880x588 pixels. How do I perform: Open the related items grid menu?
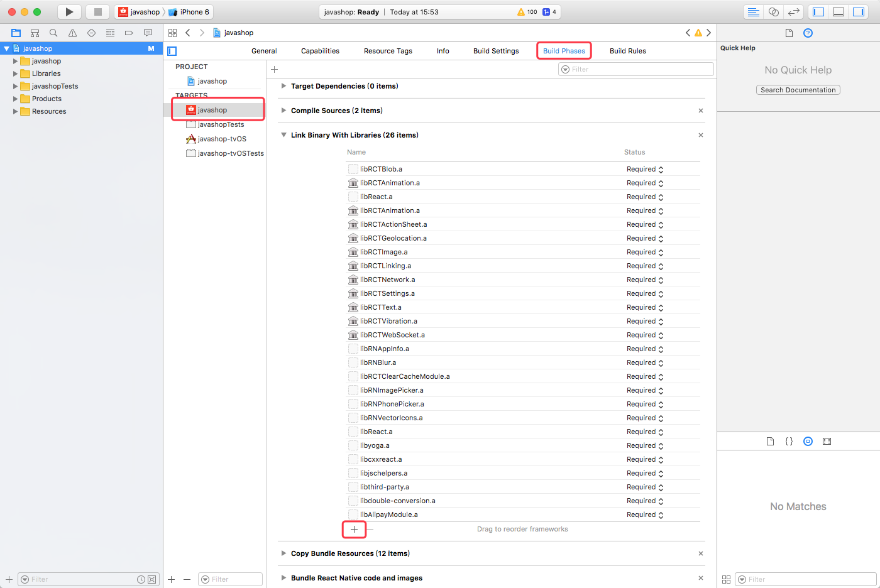coord(172,33)
